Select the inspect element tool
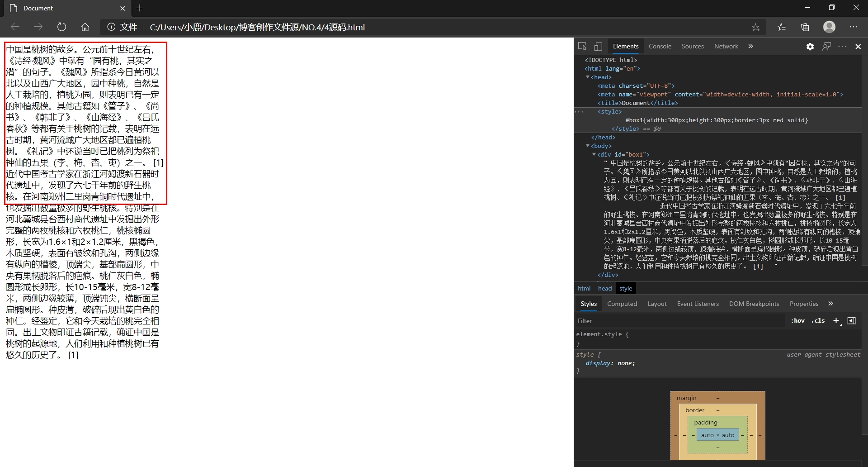 (x=582, y=46)
